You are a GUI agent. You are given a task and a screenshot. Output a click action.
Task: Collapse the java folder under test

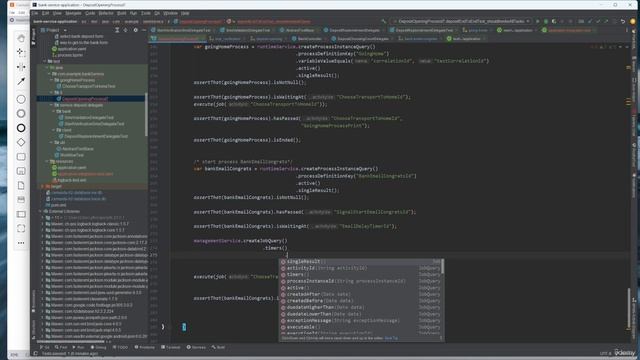point(47,67)
